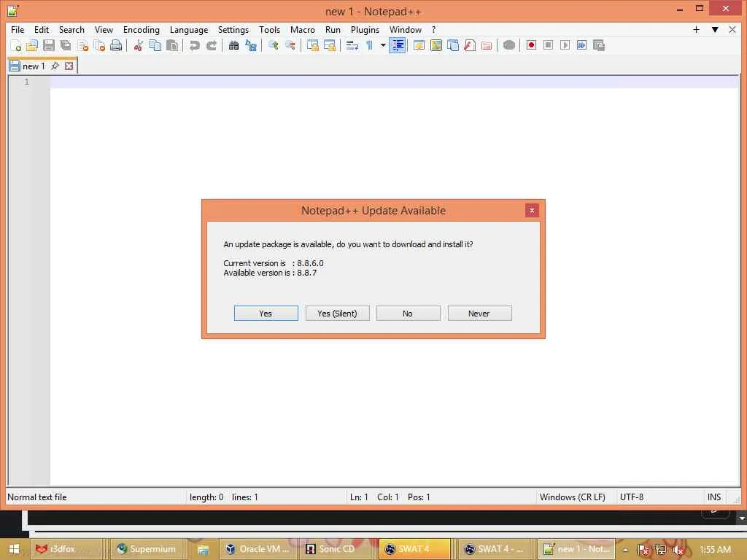Click the INS status bar indicator
This screenshot has width=747, height=560.
[x=713, y=497]
